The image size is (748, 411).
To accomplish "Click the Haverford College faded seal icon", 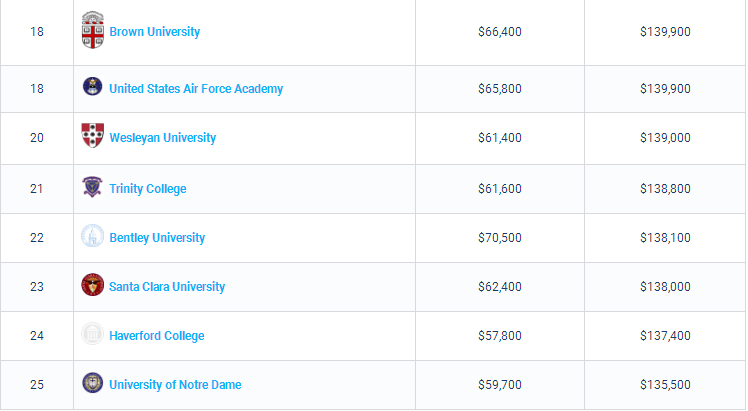I will (93, 334).
